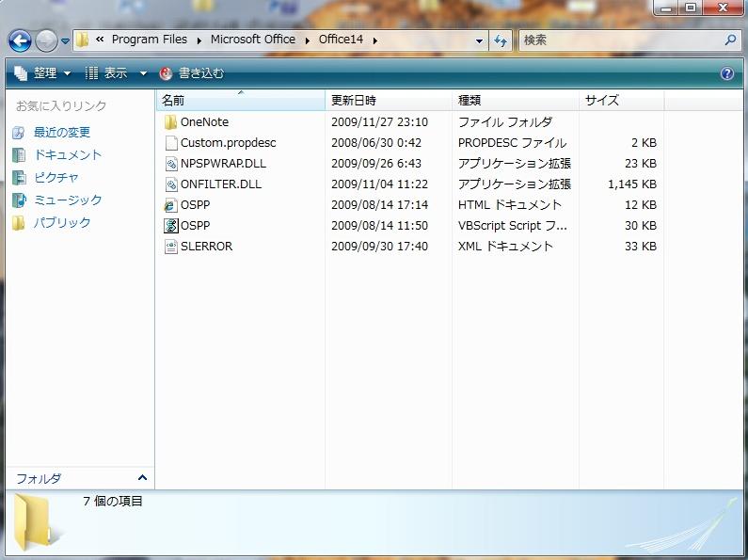Sort by the サイズ column header

tap(622, 100)
